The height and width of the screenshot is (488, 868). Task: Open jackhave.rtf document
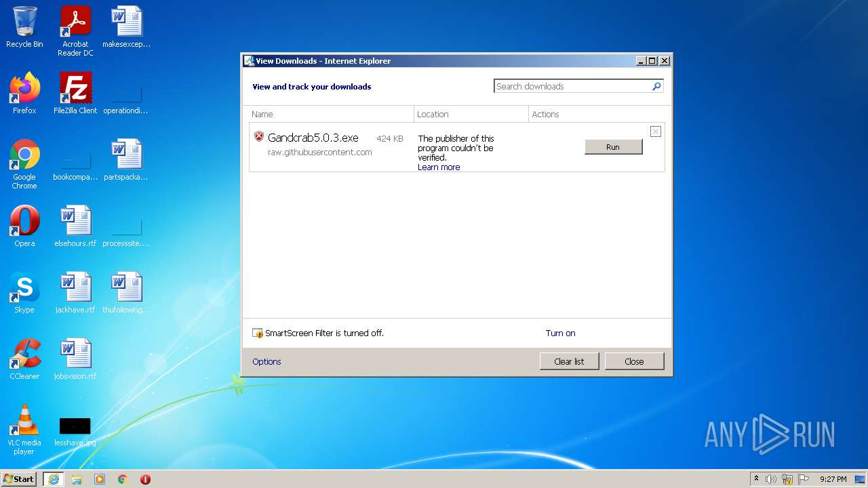[75, 293]
